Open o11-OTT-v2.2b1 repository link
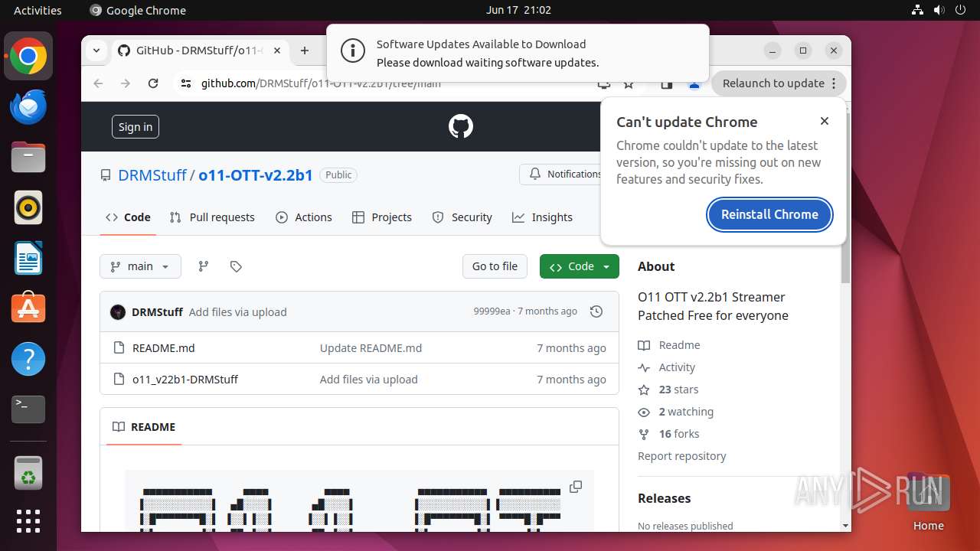980x551 pixels. point(256,175)
